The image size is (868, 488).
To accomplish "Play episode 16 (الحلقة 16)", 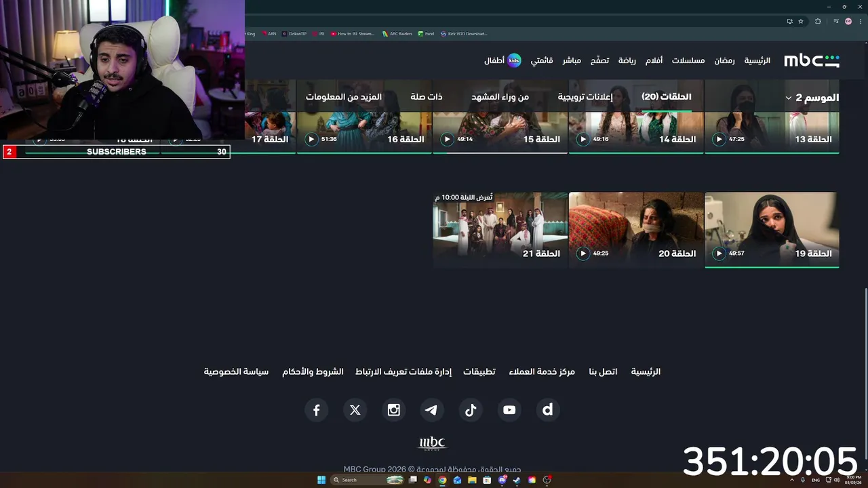I will click(x=311, y=139).
